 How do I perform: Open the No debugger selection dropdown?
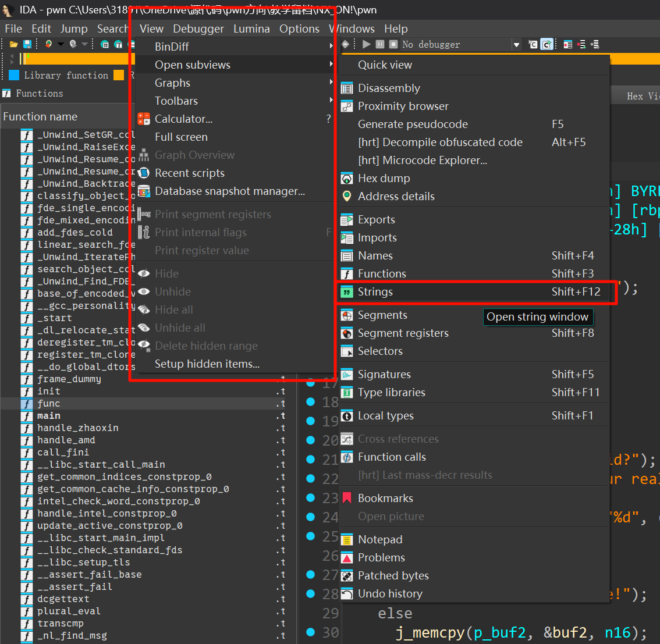pos(516,45)
